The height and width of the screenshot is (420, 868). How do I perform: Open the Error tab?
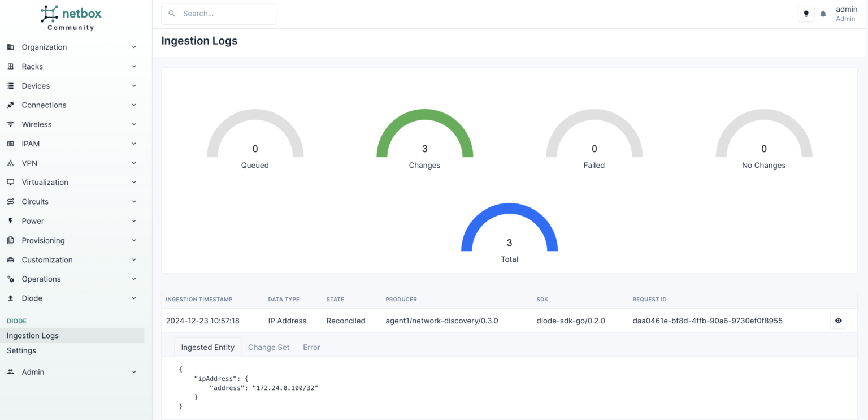pos(311,347)
